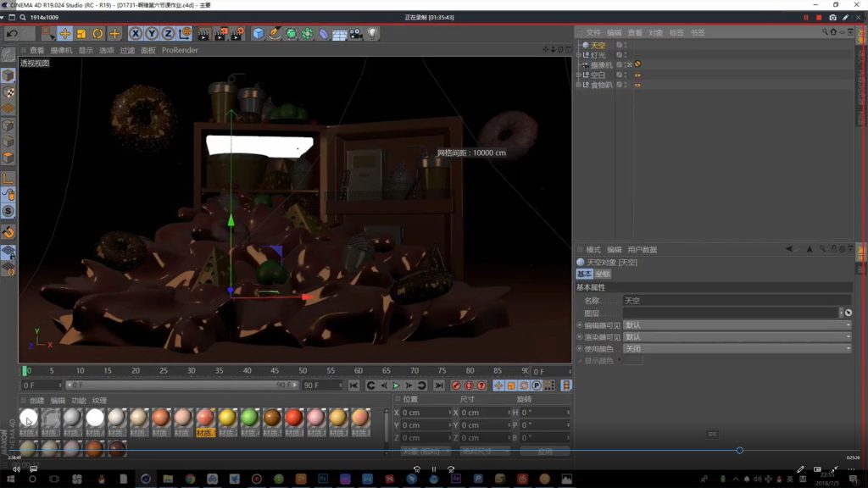This screenshot has width=868, height=488.
Task: Switch to the 坐标 tab in attributes
Action: (x=602, y=274)
